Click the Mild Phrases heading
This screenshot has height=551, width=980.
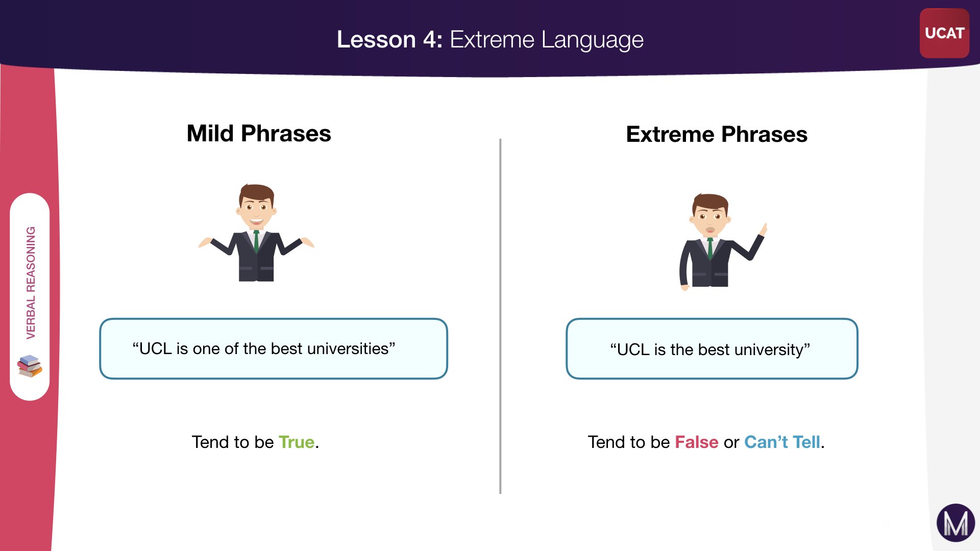(x=259, y=134)
